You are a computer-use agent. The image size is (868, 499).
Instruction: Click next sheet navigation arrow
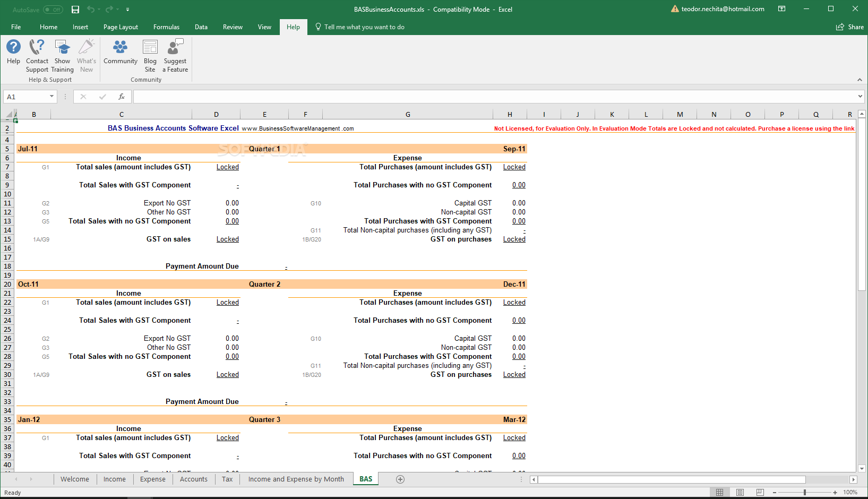[x=31, y=479]
